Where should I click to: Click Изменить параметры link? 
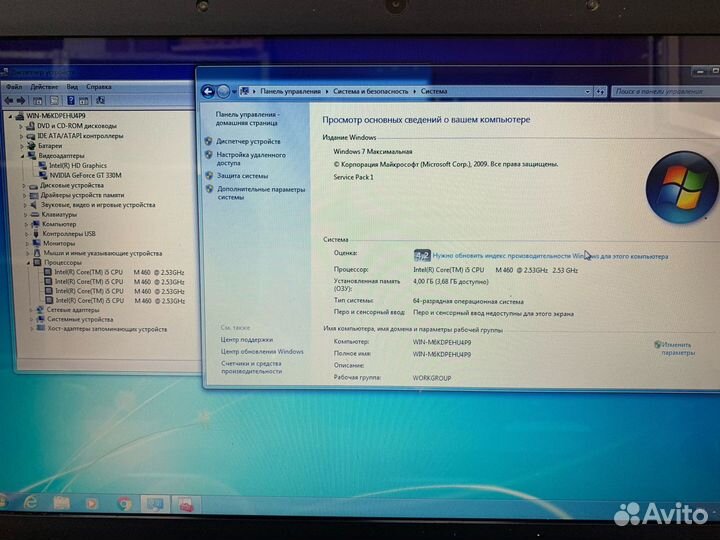pos(678,349)
